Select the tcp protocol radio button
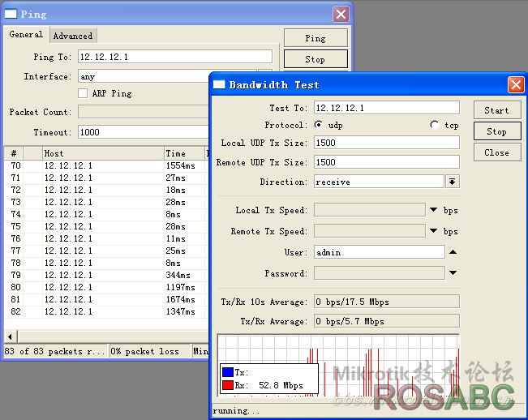 435,125
